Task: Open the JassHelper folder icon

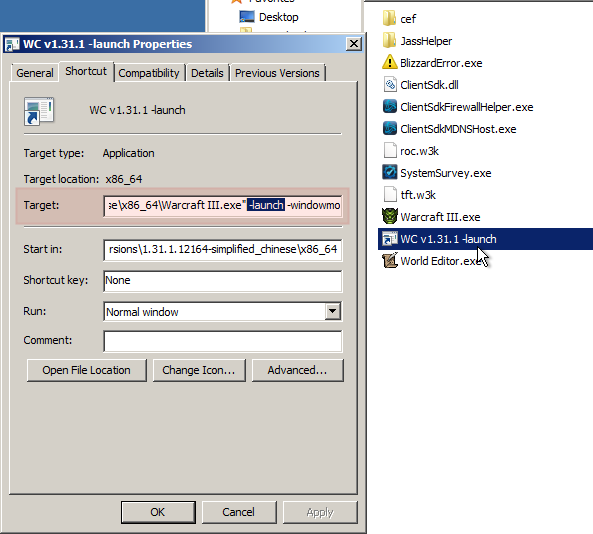Action: pyautogui.click(x=390, y=40)
